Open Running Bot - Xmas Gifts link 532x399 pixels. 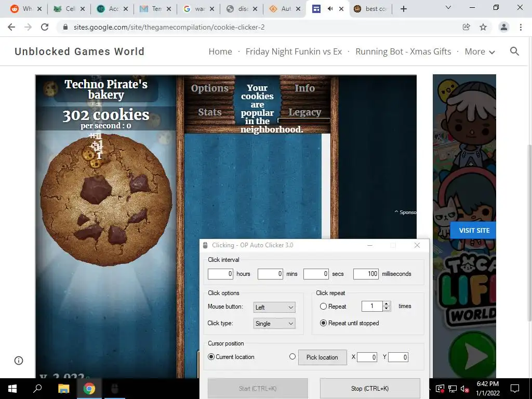click(x=403, y=51)
